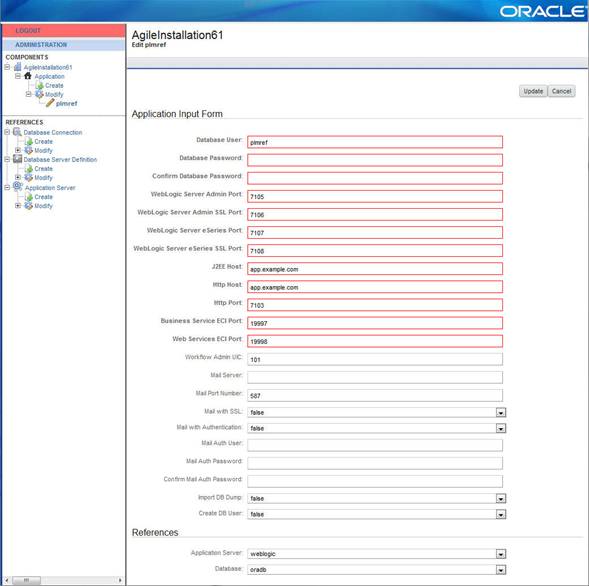Focus the Http Port field
This screenshot has width=589, height=586.
[x=375, y=305]
